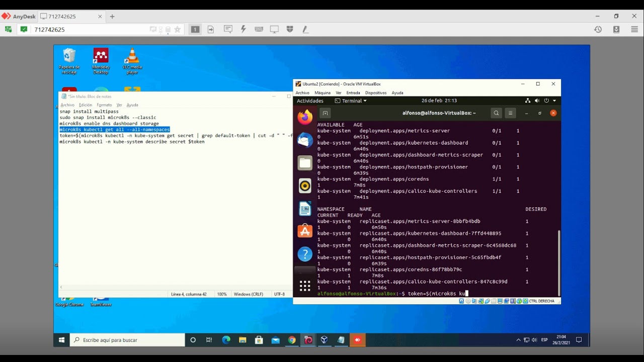Viewport: 644px width, 362px height.
Task: Click the highlighted kubectl get all line
Action: tap(115, 130)
